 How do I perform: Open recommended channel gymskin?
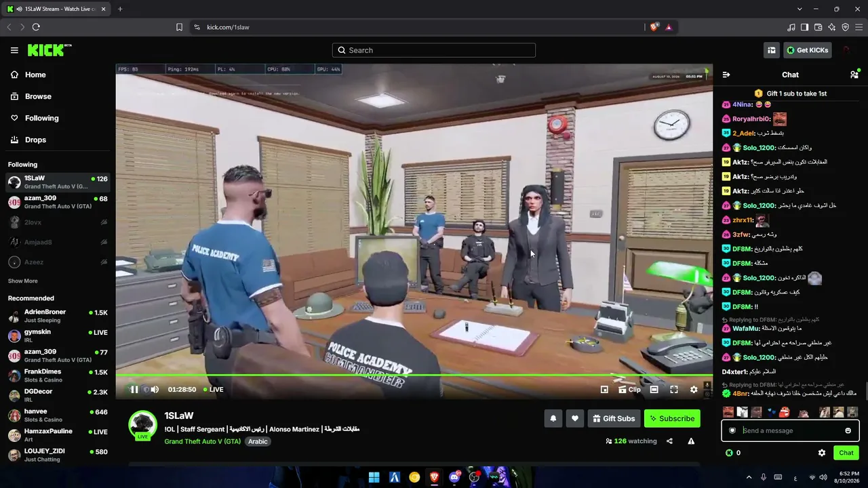coord(58,335)
